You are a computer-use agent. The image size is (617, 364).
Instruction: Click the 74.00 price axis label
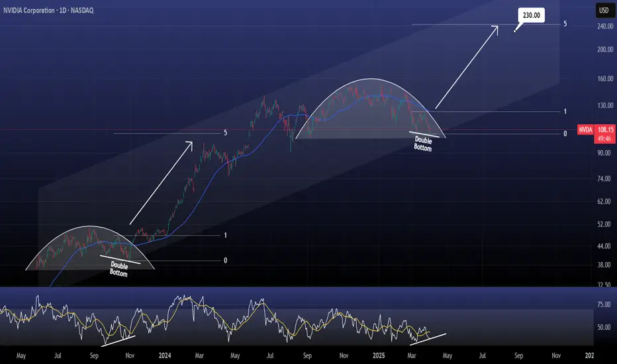tap(604, 179)
